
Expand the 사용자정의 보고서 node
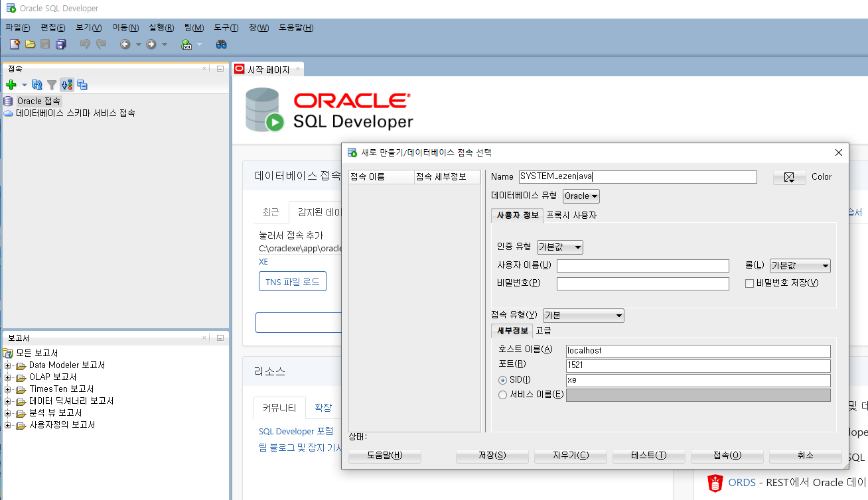8,425
